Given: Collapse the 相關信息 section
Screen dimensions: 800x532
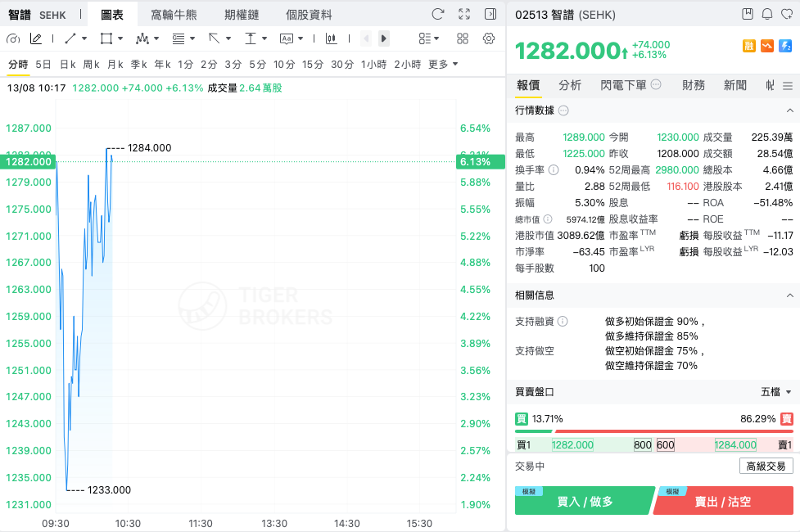Looking at the screenshot, I should 790,295.
